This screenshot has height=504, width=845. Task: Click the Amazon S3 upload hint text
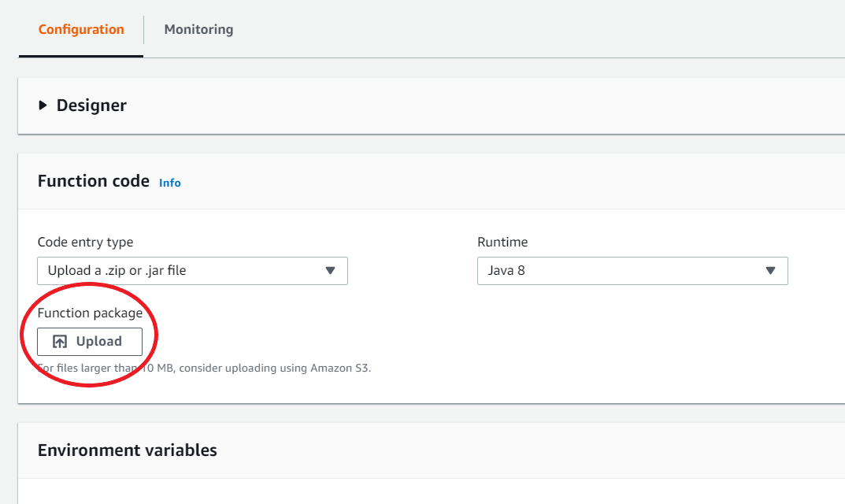click(205, 367)
